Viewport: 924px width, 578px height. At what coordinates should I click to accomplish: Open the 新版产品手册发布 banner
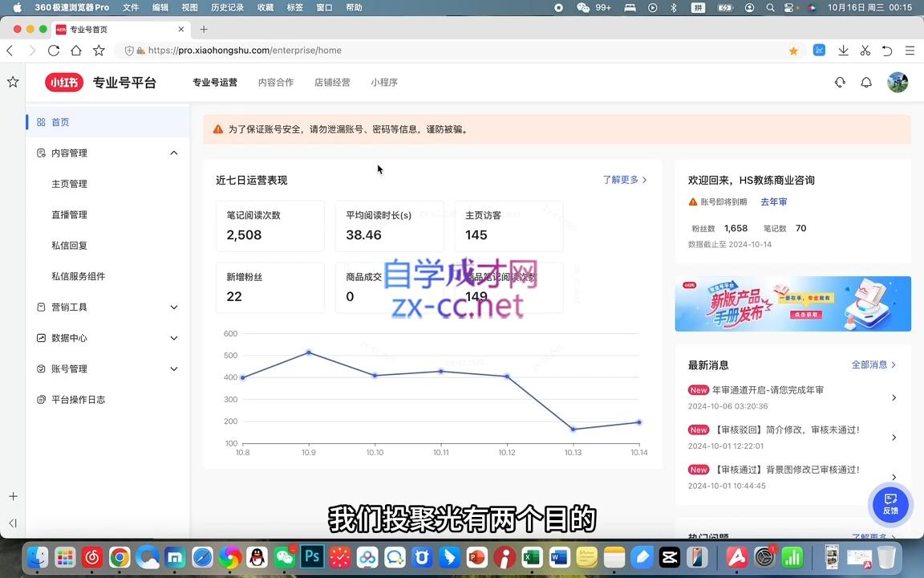tap(793, 303)
